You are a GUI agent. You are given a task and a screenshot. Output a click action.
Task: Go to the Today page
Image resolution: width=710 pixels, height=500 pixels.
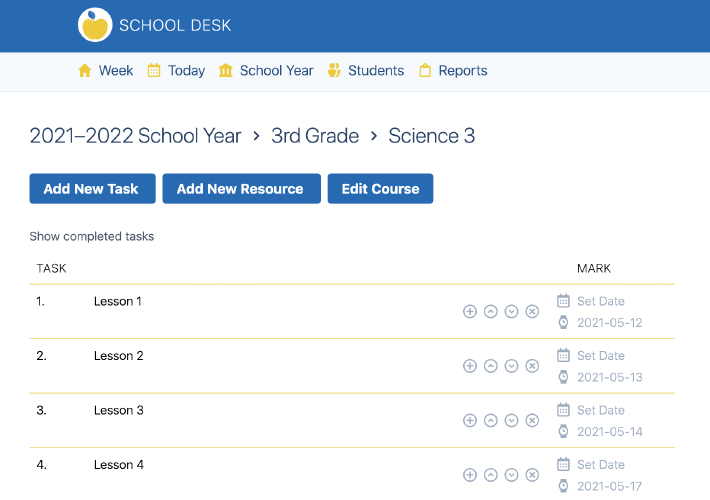tap(187, 71)
